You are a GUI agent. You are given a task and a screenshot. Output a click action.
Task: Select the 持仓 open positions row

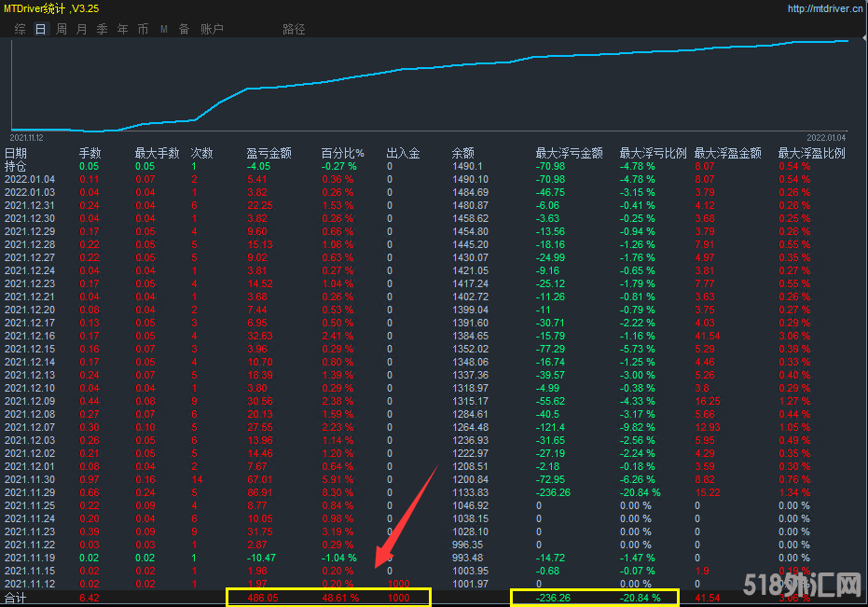coord(16,166)
